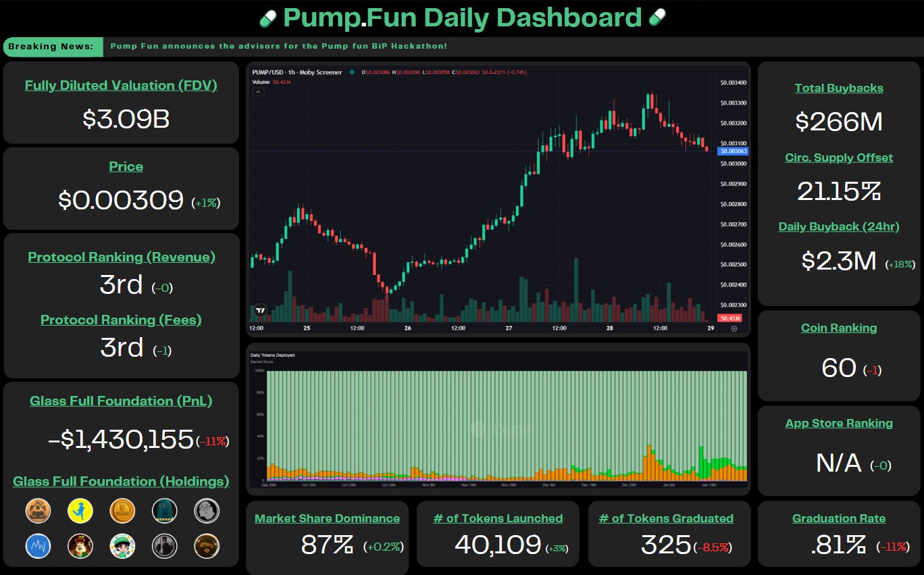The image size is (924, 575).
Task: Click the brown bearded face holdings icon
Action: coord(207,546)
